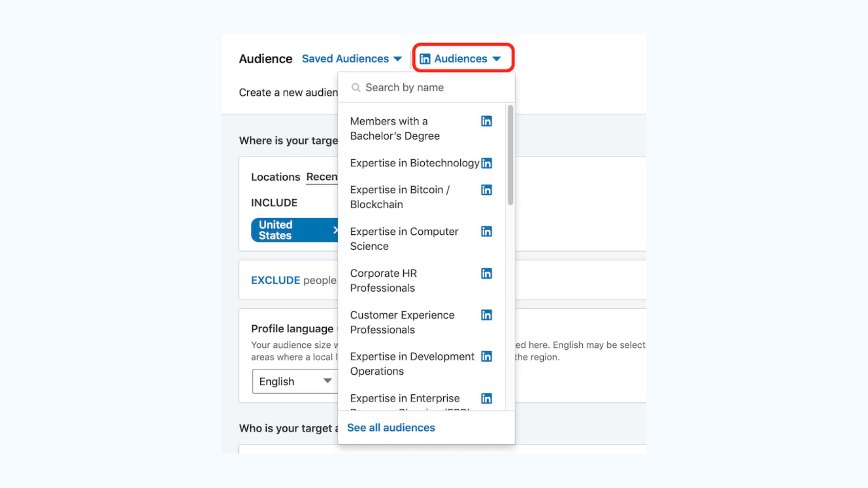Select Expertise in Biotechnology audience

click(x=414, y=163)
